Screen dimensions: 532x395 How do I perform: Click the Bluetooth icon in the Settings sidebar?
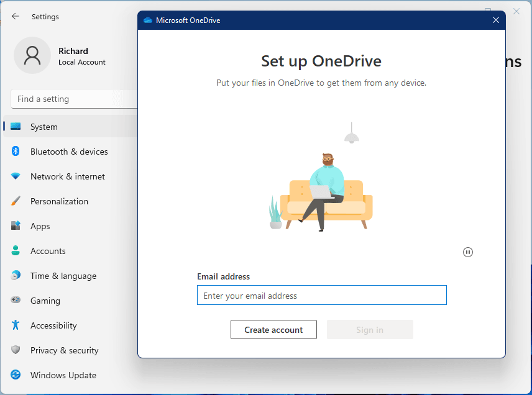16,151
